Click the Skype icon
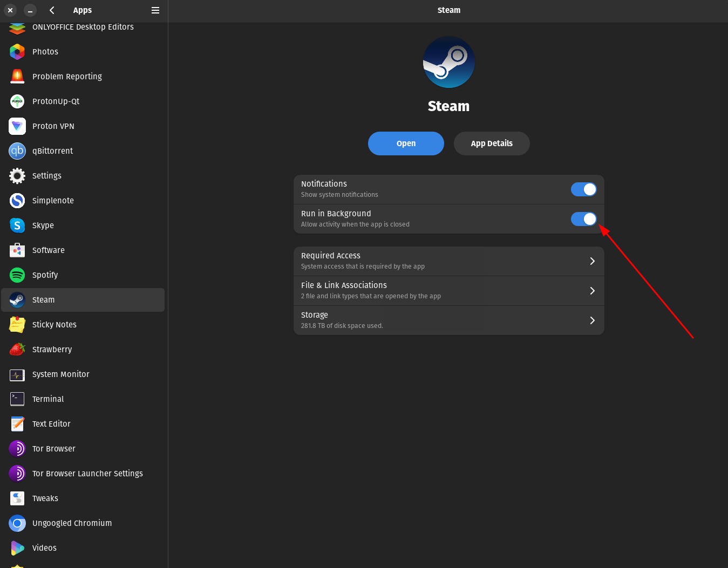Image resolution: width=728 pixels, height=568 pixels. tap(17, 225)
